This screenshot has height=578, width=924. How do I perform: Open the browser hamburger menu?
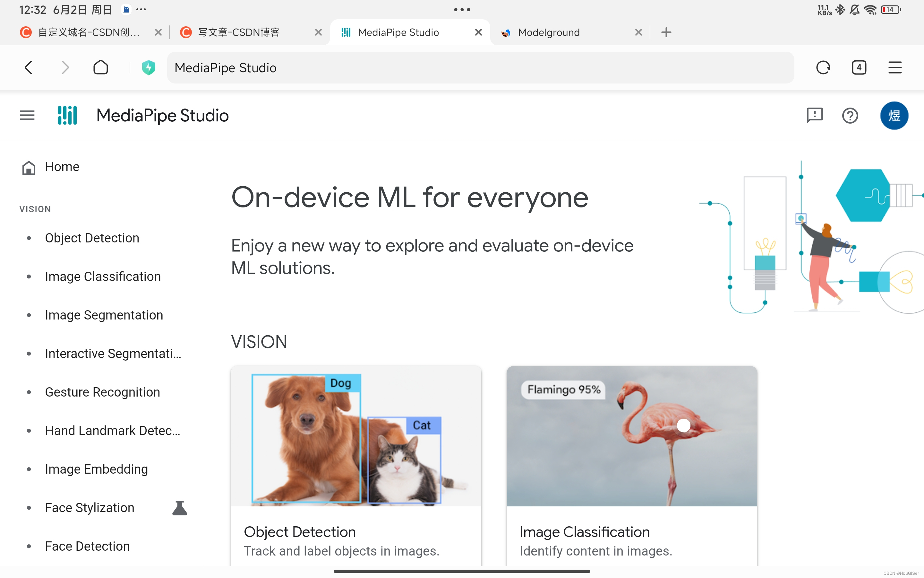click(894, 68)
